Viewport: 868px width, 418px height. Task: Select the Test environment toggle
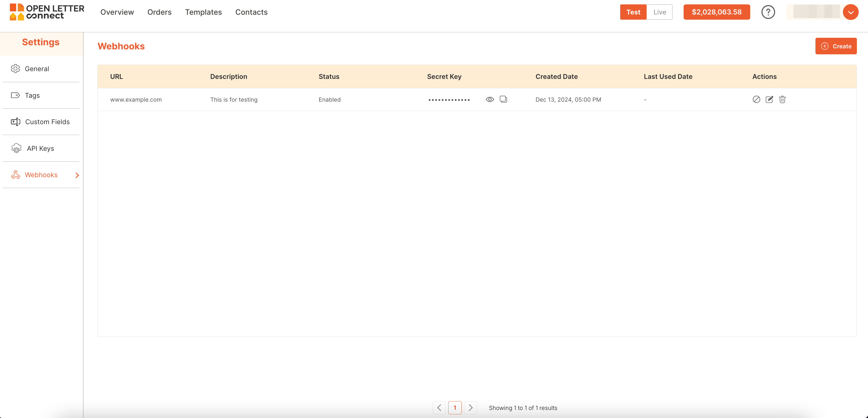point(633,12)
